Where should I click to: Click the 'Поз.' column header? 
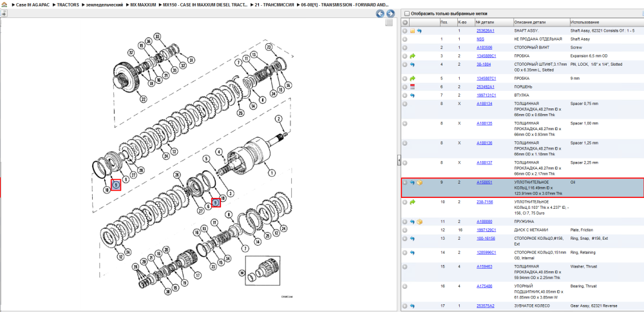pyautogui.click(x=448, y=22)
